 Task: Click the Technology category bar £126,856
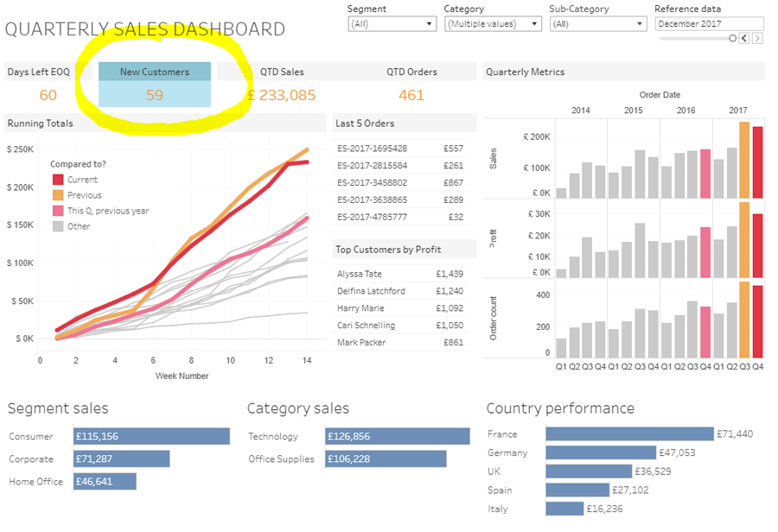tap(398, 436)
